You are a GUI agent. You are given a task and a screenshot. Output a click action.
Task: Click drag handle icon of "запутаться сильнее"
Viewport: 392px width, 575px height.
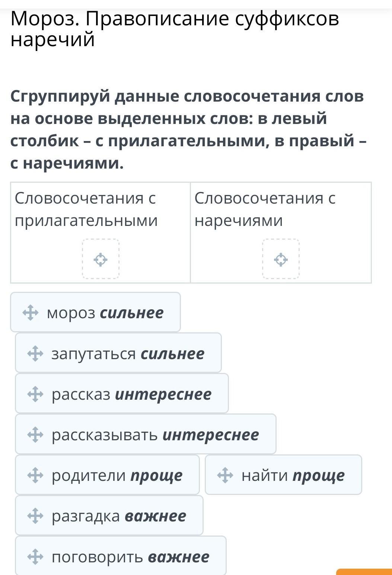pyautogui.click(x=35, y=354)
